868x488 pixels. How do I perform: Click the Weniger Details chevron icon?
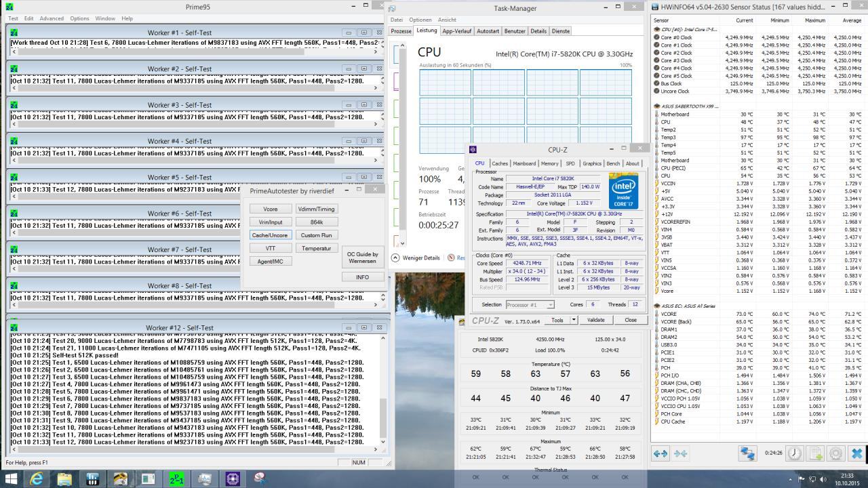pos(397,258)
